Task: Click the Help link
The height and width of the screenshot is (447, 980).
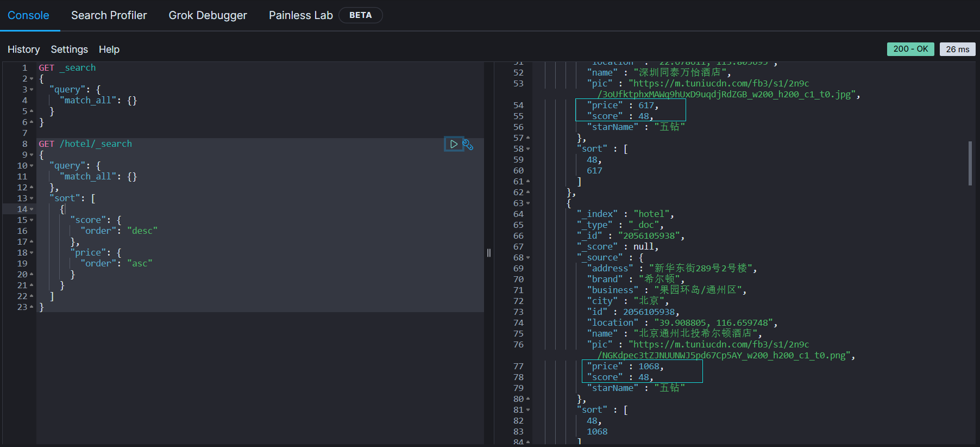Action: (x=109, y=49)
